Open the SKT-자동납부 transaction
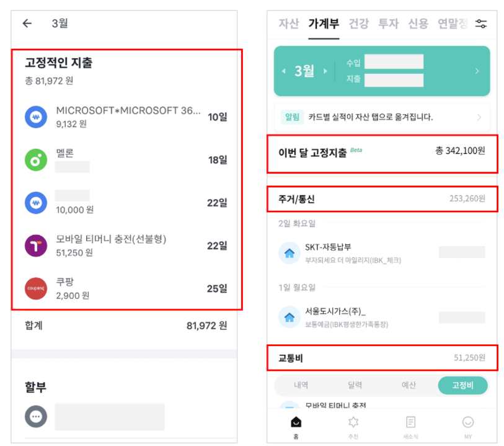 pos(382,253)
